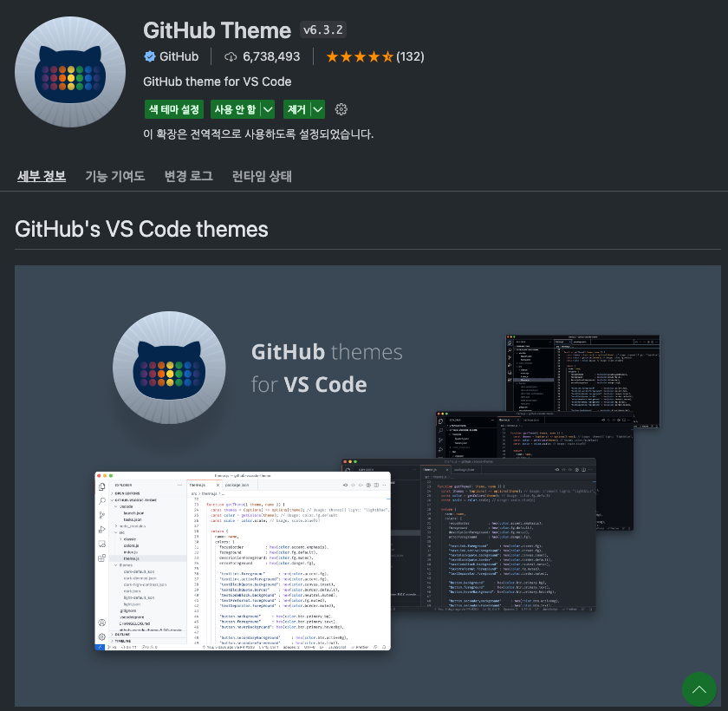Click the (132) ratings count
The width and height of the screenshot is (728, 711).
[410, 56]
